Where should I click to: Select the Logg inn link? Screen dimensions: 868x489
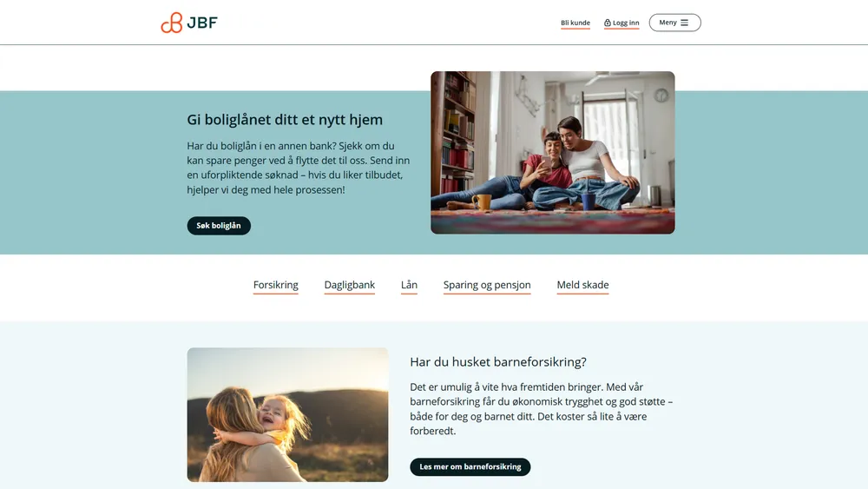pyautogui.click(x=621, y=23)
